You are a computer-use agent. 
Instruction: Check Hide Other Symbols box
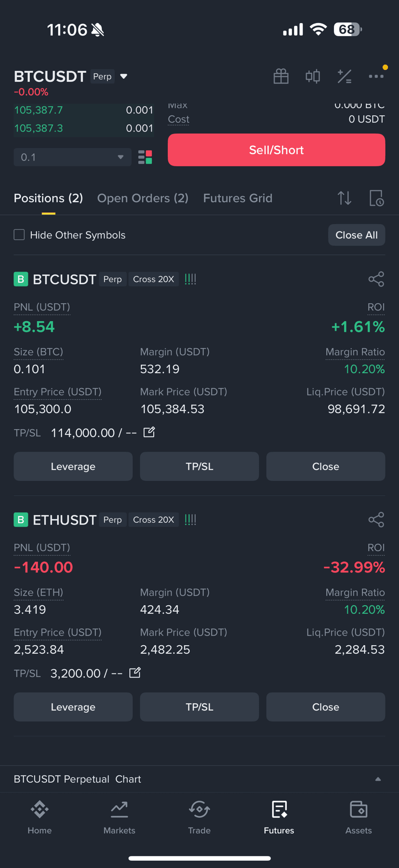(19, 235)
